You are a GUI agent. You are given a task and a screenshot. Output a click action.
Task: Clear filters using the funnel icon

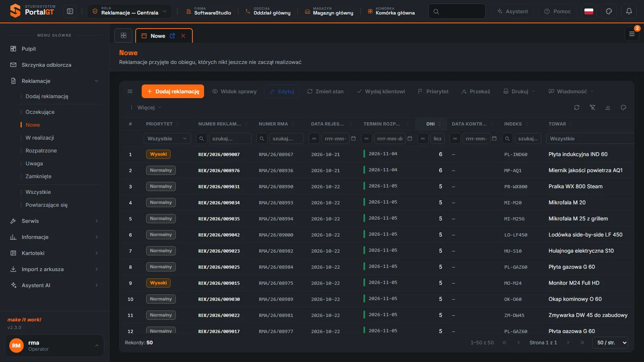(592, 107)
